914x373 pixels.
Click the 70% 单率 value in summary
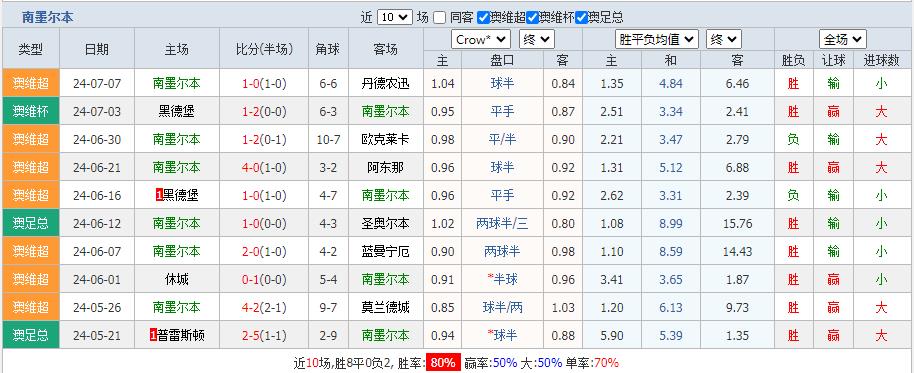(x=606, y=363)
